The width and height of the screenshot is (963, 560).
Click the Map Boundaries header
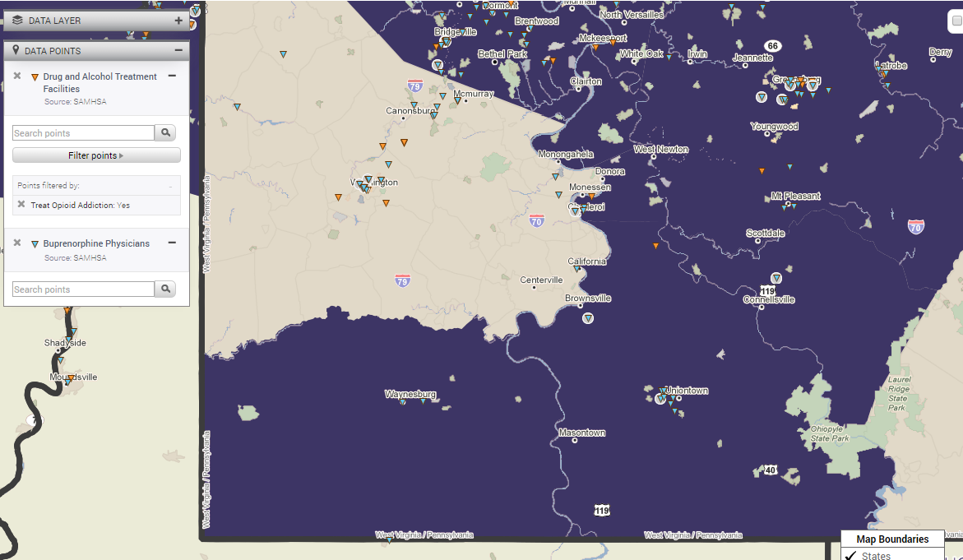pyautogui.click(x=892, y=539)
